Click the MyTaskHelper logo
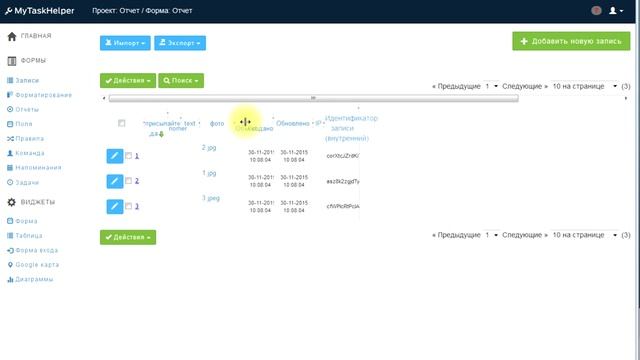This screenshot has height=360, width=640. click(x=40, y=11)
